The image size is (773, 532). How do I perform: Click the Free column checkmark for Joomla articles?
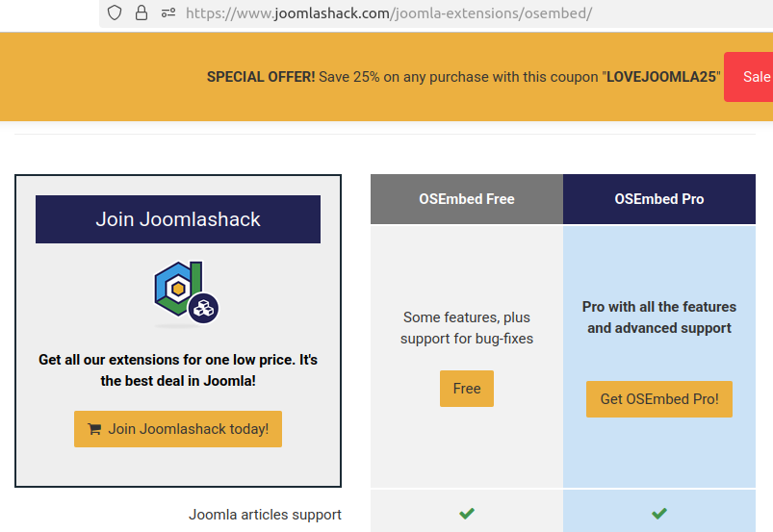(466, 514)
